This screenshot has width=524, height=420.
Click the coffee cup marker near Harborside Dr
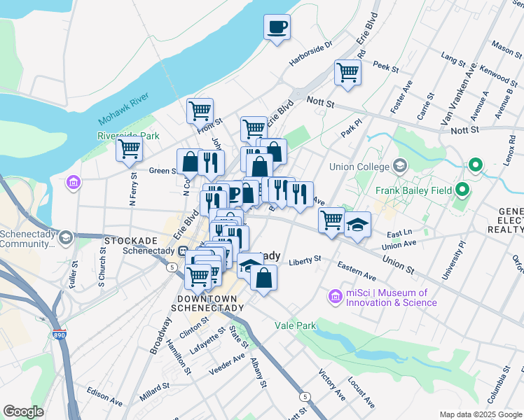point(277,28)
